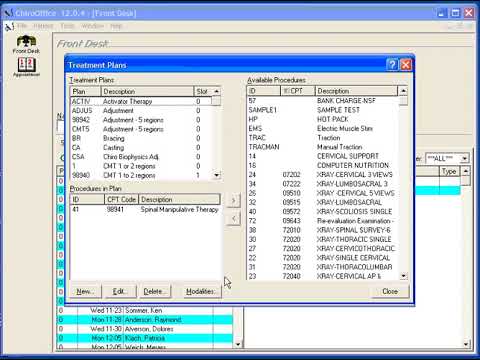Select HOT PACK procedure

click(323, 119)
